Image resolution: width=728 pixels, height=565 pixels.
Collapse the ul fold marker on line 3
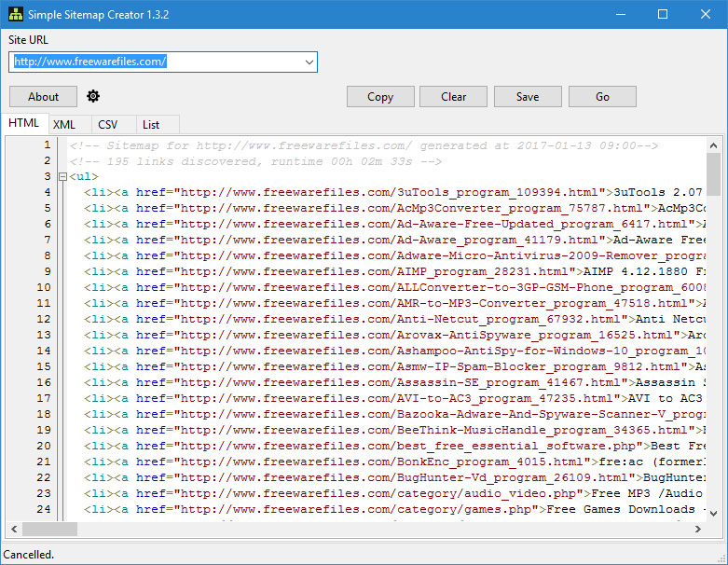(63, 177)
